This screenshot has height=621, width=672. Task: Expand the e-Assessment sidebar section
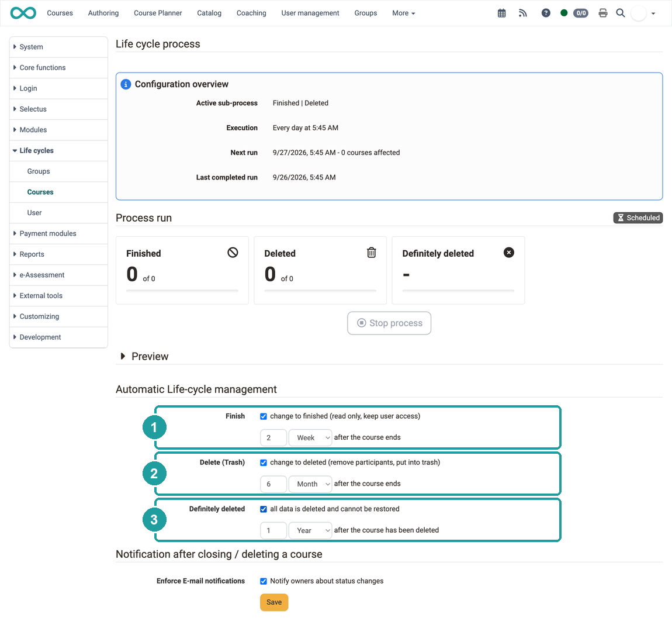click(58, 275)
